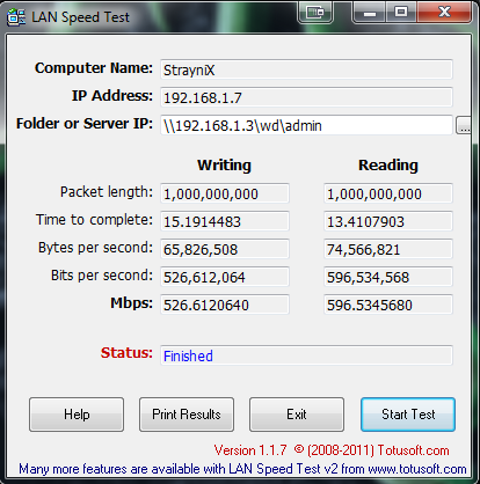Image resolution: width=480 pixels, height=484 pixels.
Task: Open Help for LAN Speed Test
Action: tap(76, 414)
